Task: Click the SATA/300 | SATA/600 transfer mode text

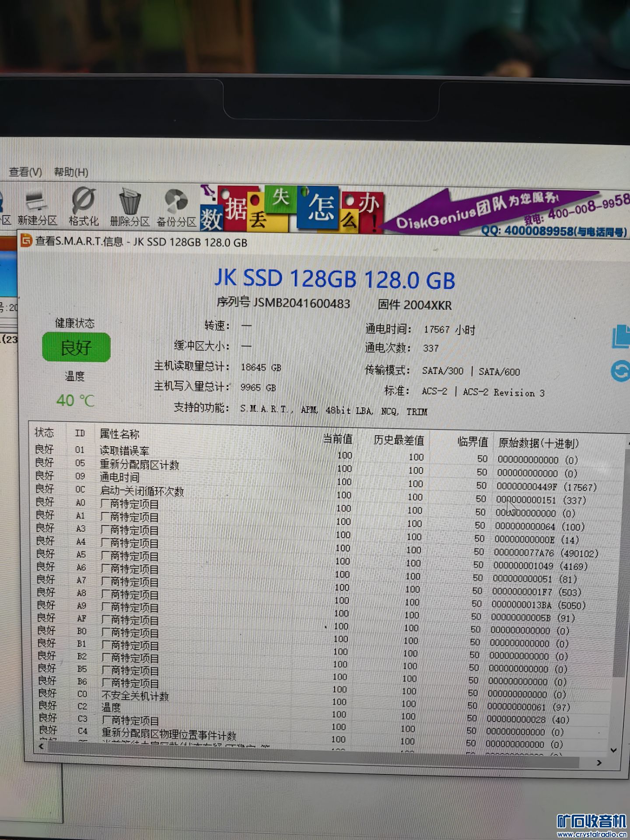Action: coord(471,371)
